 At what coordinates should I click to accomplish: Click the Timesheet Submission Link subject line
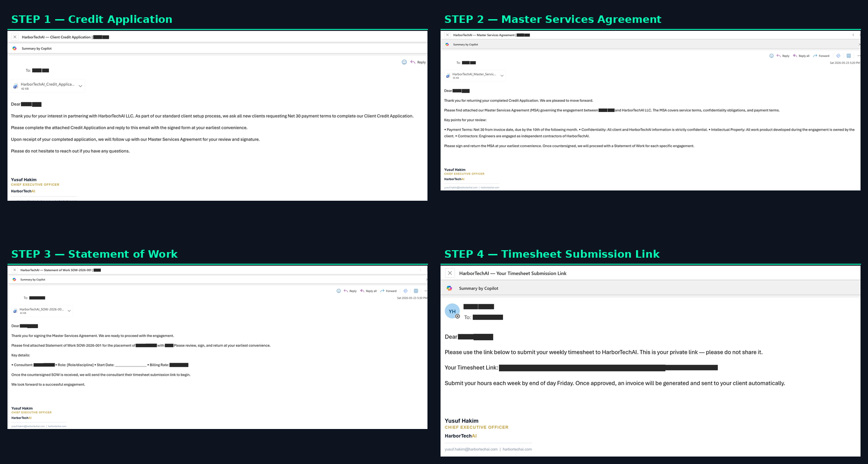pos(512,274)
